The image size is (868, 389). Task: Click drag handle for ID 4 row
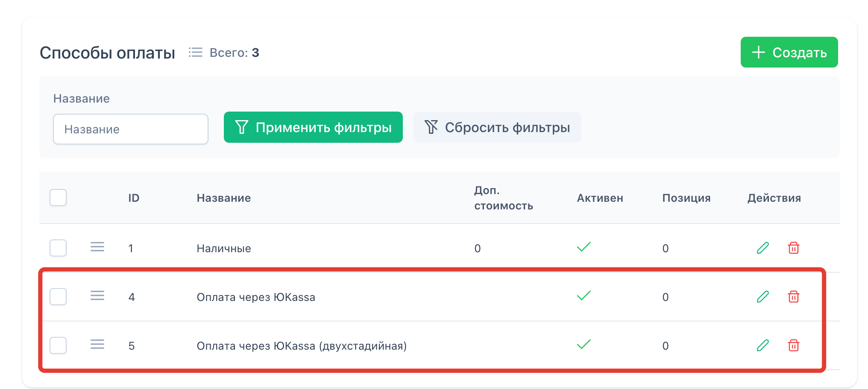[97, 296]
